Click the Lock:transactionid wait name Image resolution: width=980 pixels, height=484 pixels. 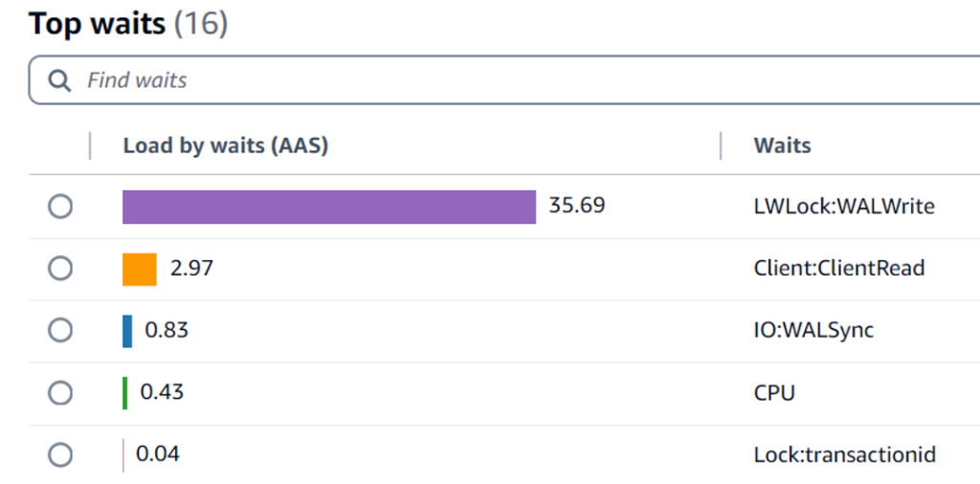point(845,454)
